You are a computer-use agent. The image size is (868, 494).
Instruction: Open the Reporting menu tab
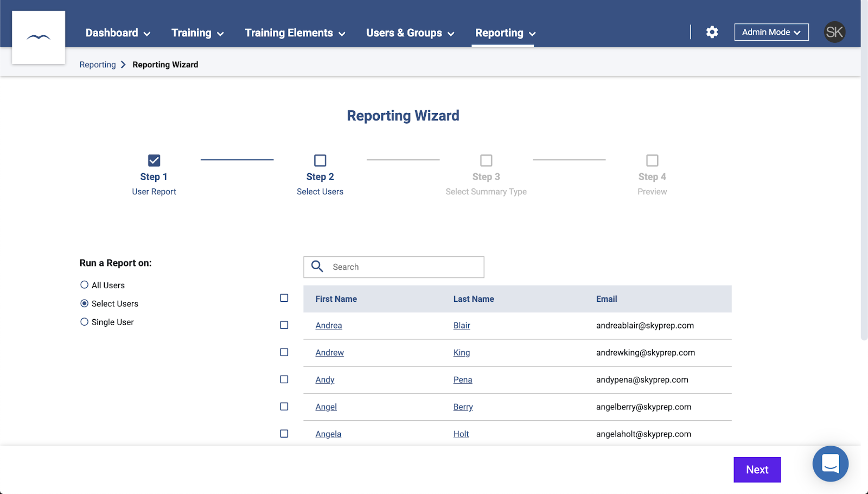505,33
